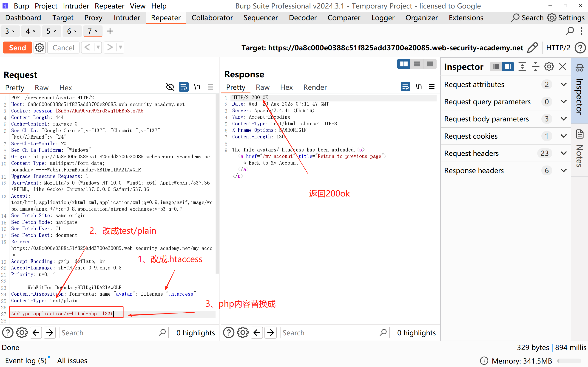Open Notes side panel icon
The width and height of the screenshot is (588, 367).
[580, 134]
